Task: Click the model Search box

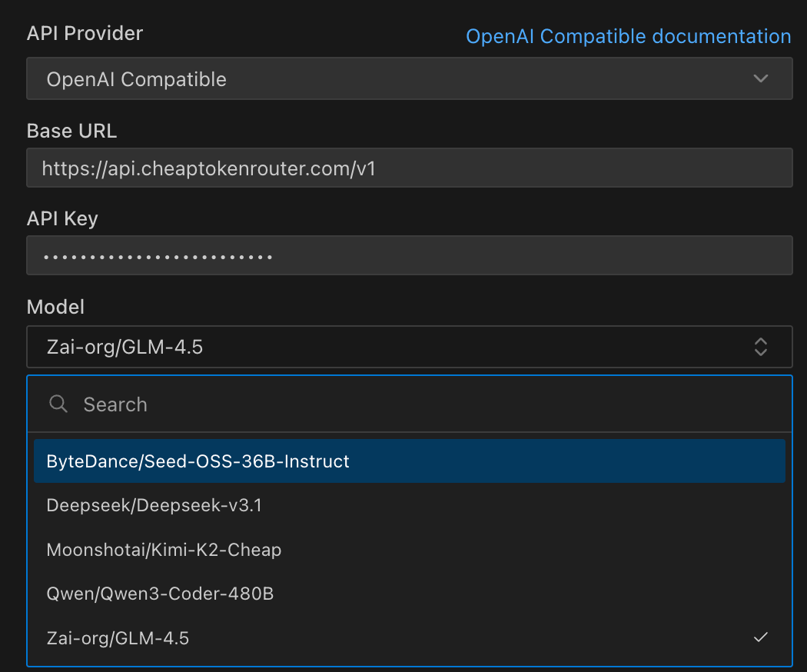Action: pyautogui.click(x=423, y=404)
